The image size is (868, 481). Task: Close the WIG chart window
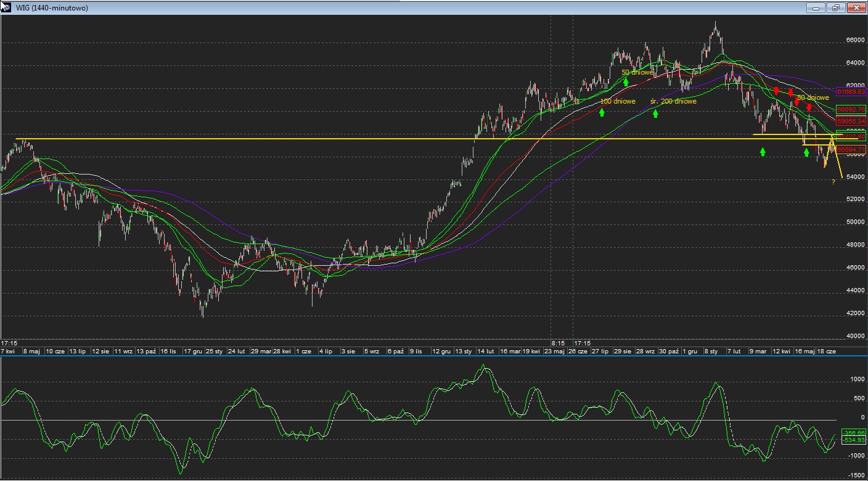click(856, 8)
